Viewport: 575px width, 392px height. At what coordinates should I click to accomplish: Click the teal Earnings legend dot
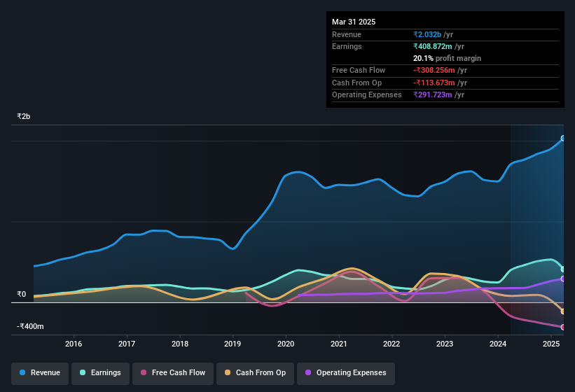pos(83,372)
